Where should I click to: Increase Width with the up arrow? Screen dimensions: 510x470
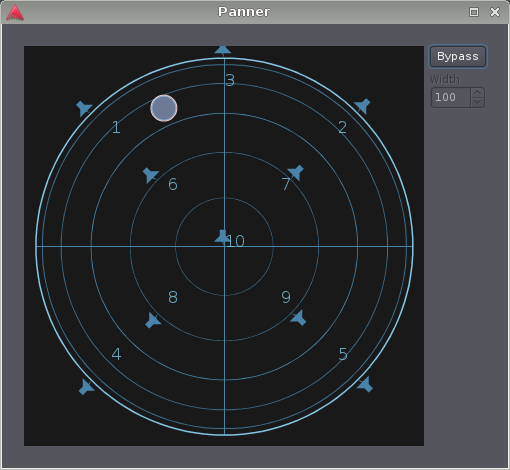pos(477,92)
